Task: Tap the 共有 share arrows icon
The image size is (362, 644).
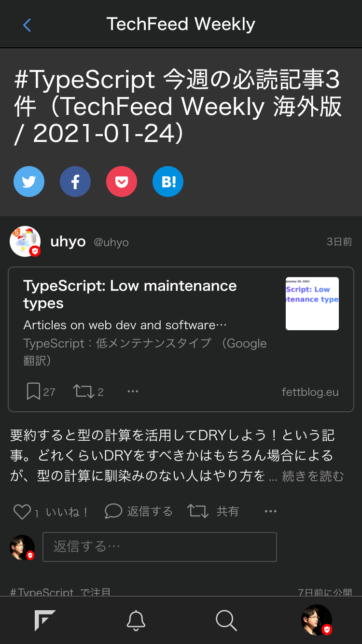Action: click(x=198, y=511)
